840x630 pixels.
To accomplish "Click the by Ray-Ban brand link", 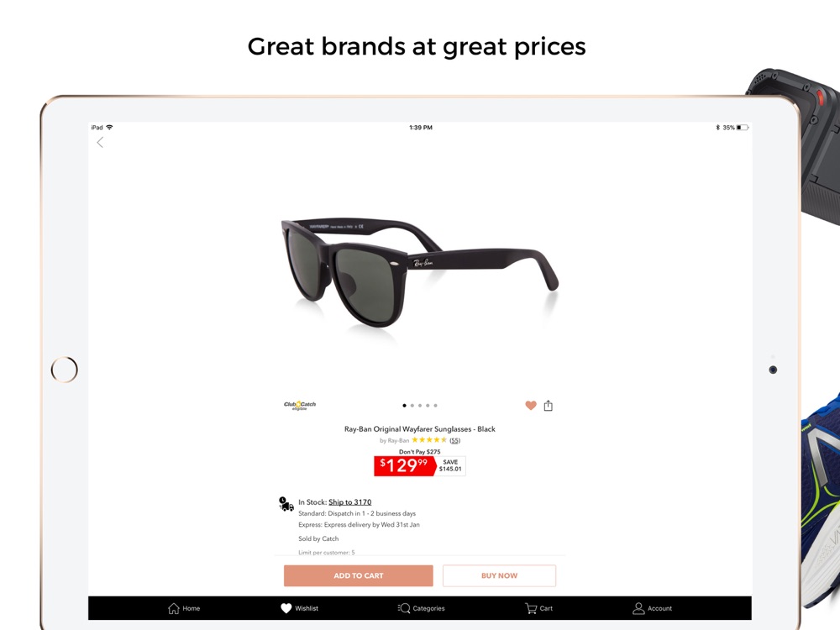I will coord(394,440).
